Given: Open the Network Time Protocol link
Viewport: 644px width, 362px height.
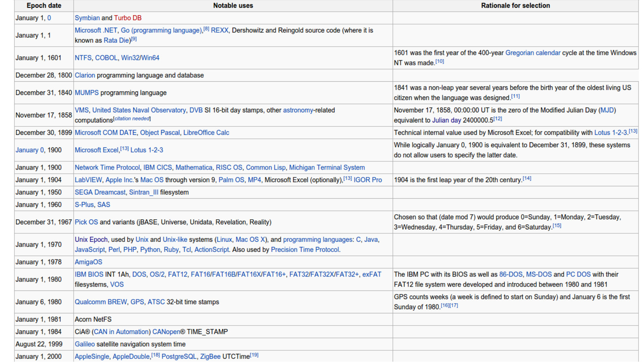Looking at the screenshot, I should click(107, 168).
